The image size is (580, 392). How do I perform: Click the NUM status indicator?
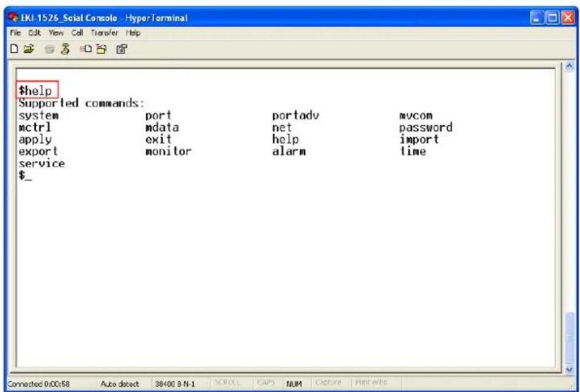pyautogui.click(x=294, y=384)
